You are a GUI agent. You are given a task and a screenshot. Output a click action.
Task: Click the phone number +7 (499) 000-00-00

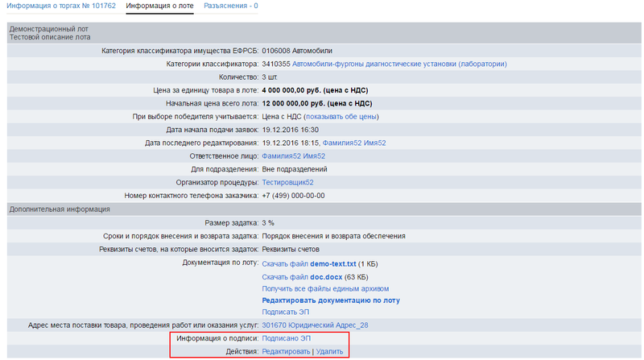(x=293, y=196)
